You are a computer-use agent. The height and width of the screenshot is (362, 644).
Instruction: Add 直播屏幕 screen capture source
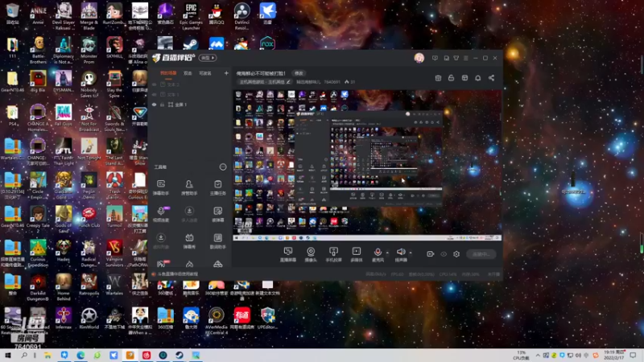(288, 254)
